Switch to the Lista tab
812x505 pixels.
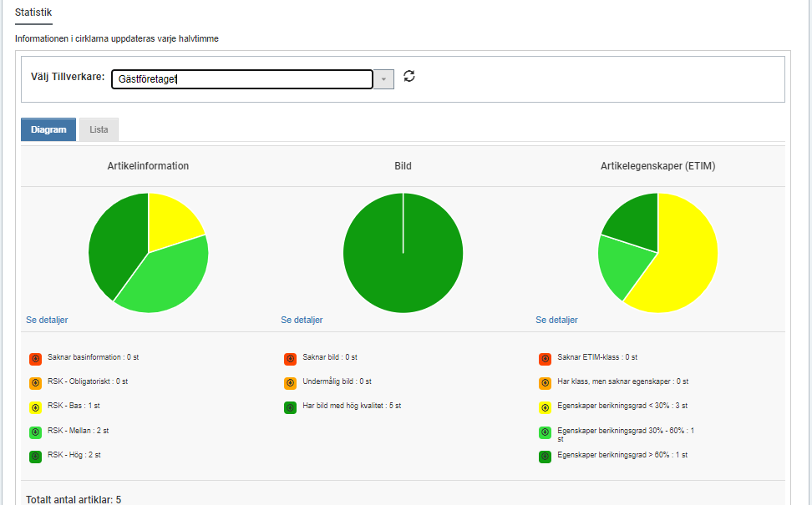tap(99, 129)
